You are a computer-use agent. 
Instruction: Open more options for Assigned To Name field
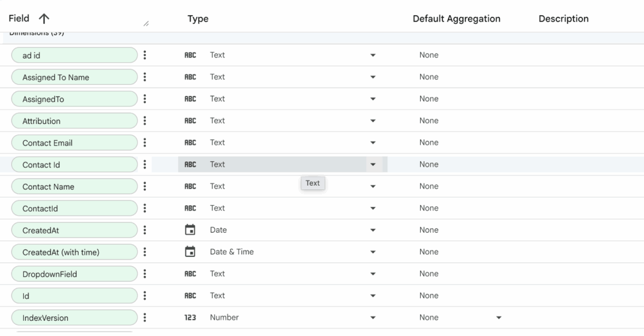coord(145,77)
